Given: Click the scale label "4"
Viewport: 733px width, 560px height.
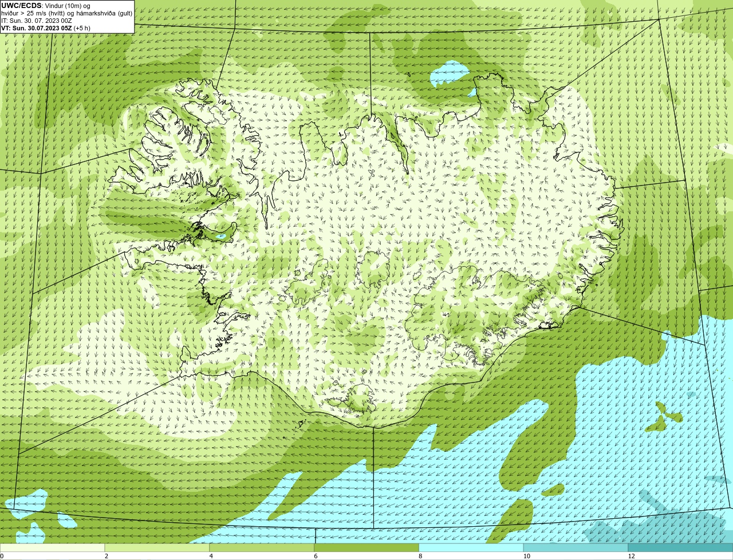Looking at the screenshot, I should point(211,556).
